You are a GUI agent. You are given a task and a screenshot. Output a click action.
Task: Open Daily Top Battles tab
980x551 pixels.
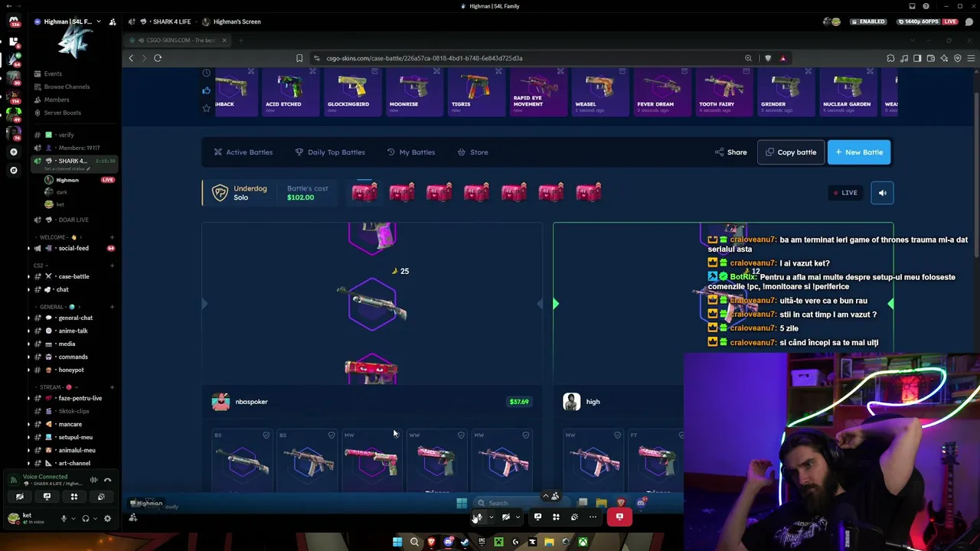[x=330, y=152]
